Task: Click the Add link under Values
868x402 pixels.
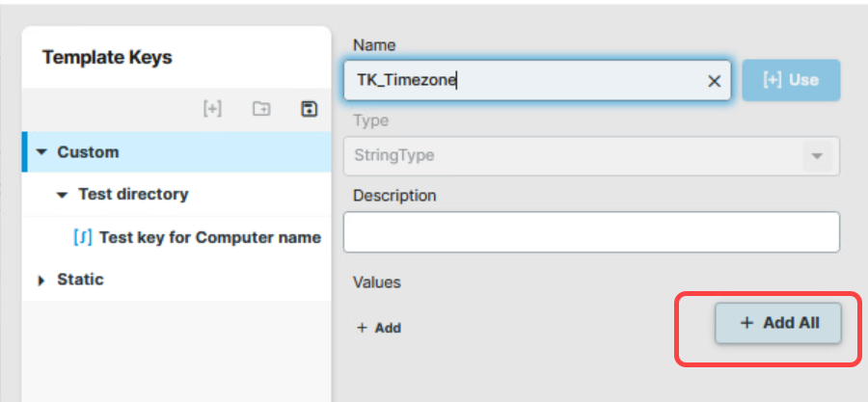Action: pos(379,328)
